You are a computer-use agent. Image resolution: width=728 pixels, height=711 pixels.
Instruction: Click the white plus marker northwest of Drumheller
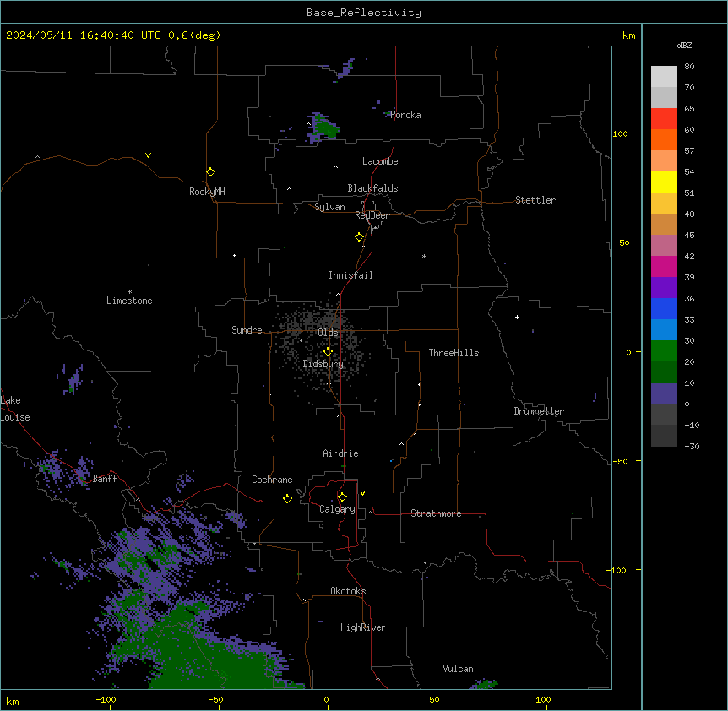pyautogui.click(x=517, y=317)
